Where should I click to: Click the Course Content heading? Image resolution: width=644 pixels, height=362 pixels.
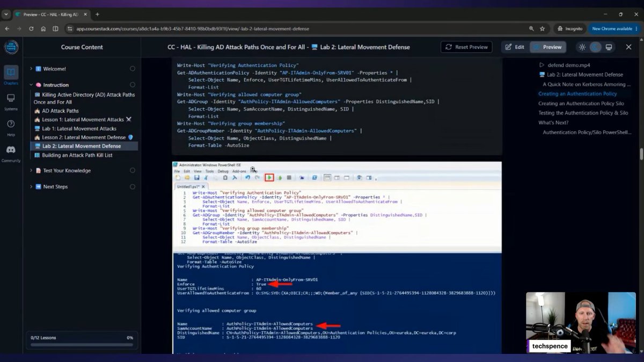click(x=82, y=47)
